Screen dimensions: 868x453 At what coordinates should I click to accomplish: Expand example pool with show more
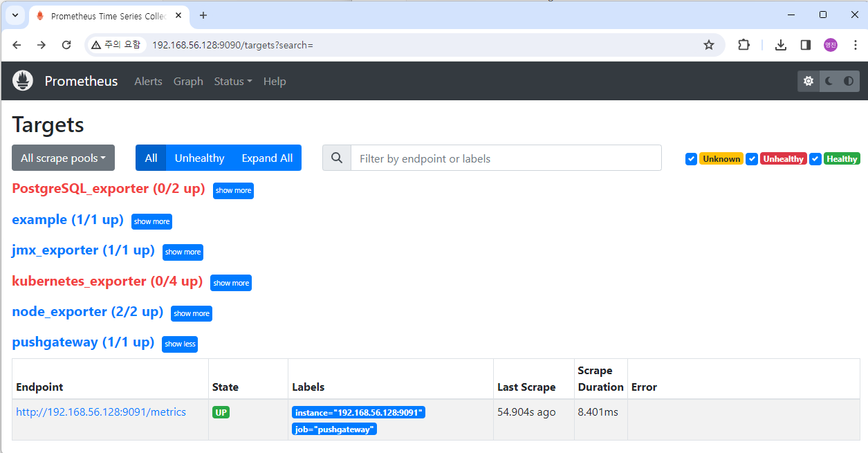pos(151,221)
